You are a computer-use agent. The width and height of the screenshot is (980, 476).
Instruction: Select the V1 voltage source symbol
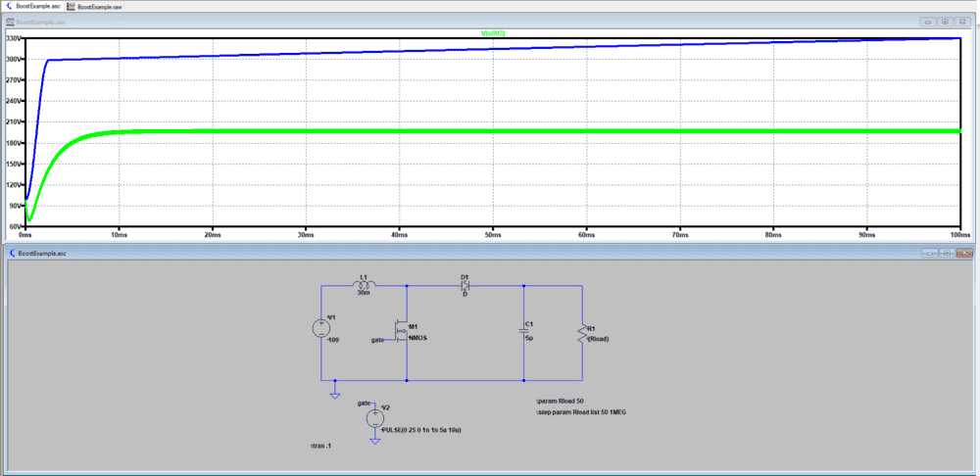coord(321,328)
